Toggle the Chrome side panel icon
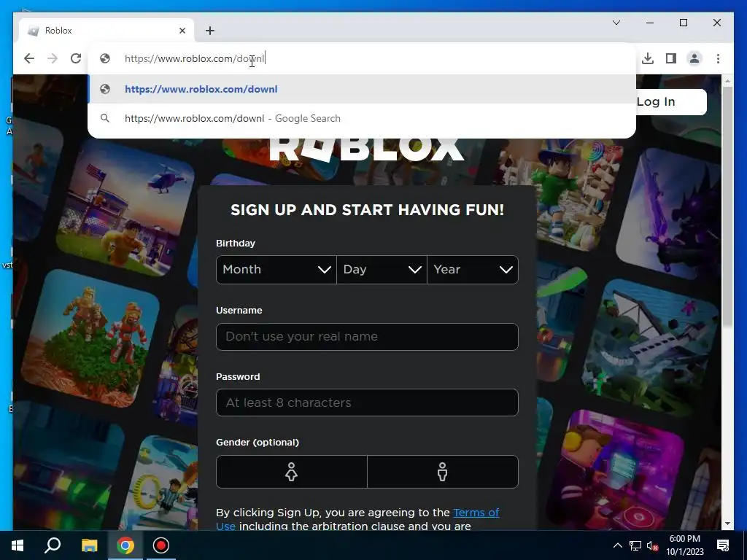 tap(671, 58)
